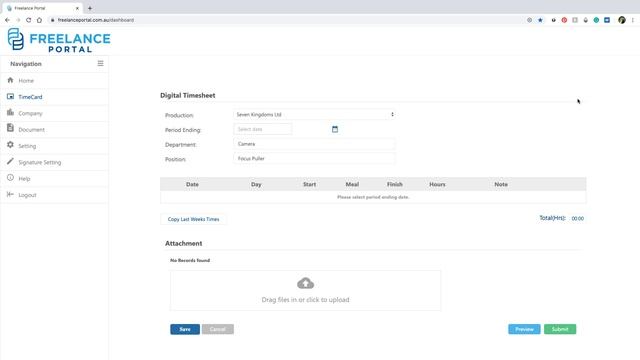Click the Preview button

point(524,329)
